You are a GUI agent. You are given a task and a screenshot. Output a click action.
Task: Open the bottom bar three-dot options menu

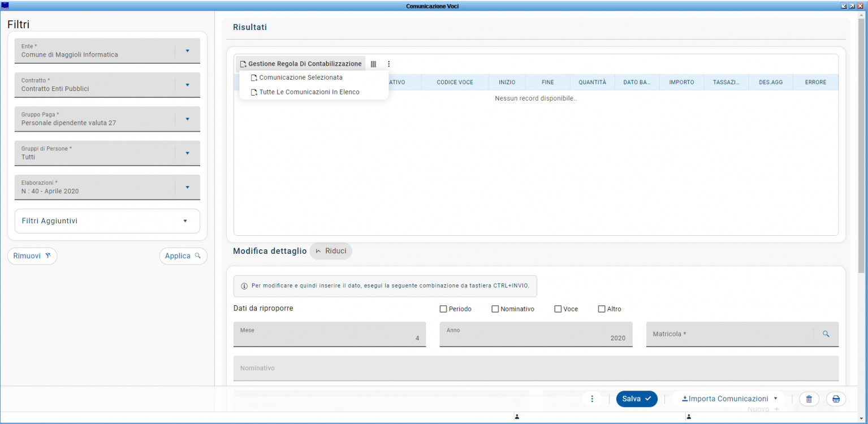pos(592,399)
